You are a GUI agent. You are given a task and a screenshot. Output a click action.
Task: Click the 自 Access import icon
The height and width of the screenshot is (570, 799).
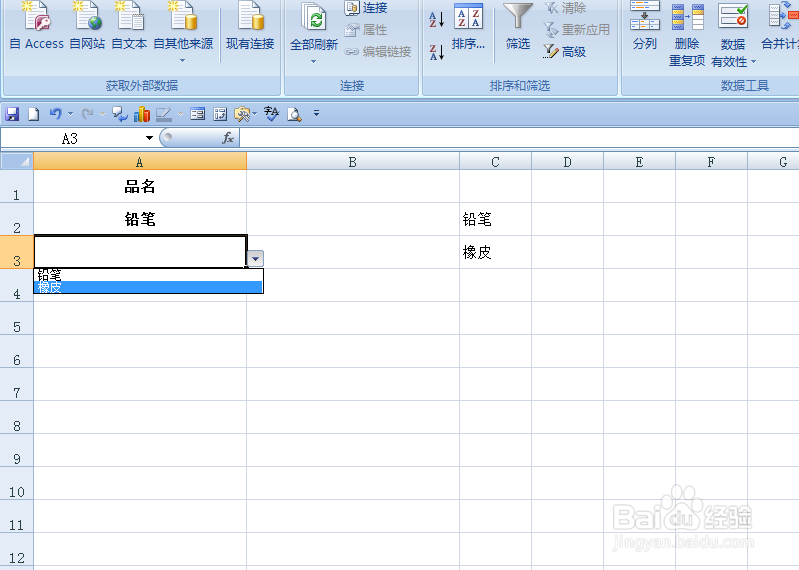click(x=37, y=25)
